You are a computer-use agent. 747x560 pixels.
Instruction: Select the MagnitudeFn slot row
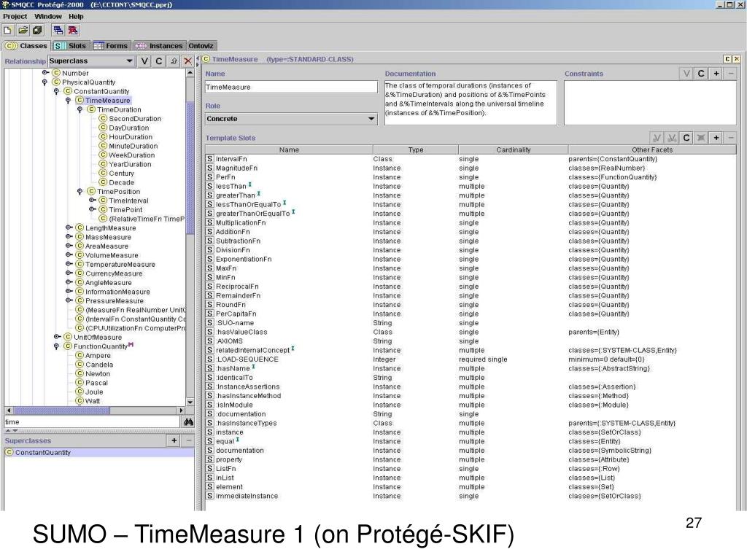pyautogui.click(x=471, y=168)
